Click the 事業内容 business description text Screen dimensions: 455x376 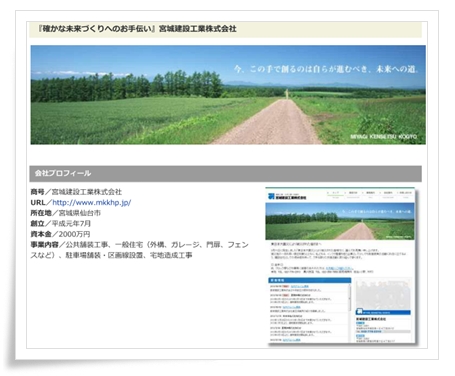click(x=139, y=250)
